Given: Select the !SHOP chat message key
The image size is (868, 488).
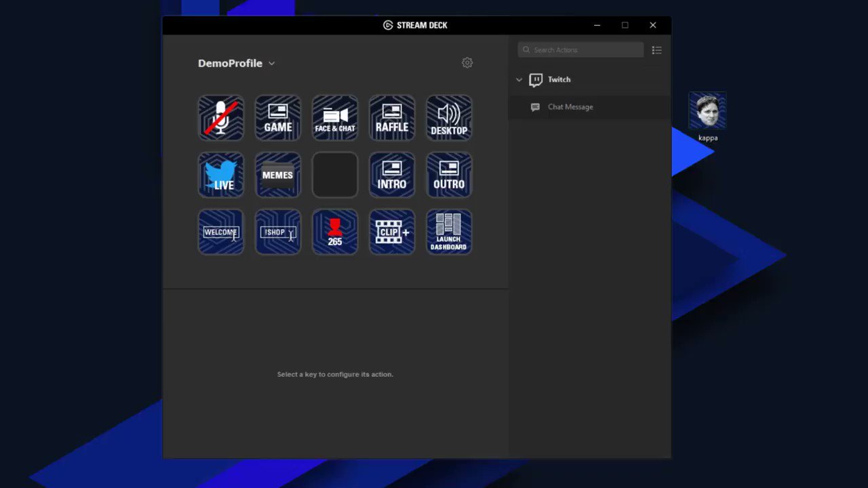Looking at the screenshot, I should [x=278, y=232].
